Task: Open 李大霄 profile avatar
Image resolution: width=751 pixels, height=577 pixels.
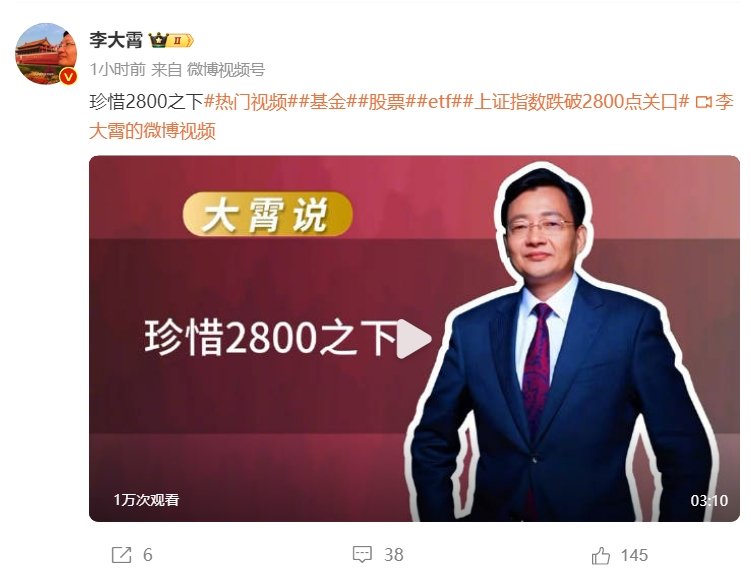Action: tap(46, 54)
